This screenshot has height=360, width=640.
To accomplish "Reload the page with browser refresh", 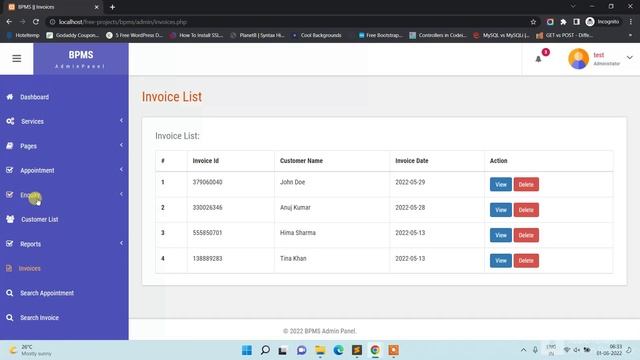I will 36,22.
